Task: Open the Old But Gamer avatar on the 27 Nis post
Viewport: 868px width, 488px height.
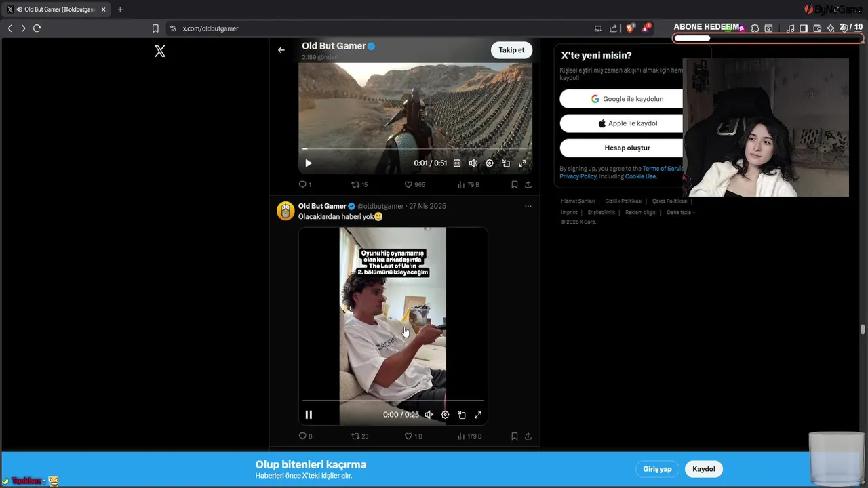Action: 285,211
